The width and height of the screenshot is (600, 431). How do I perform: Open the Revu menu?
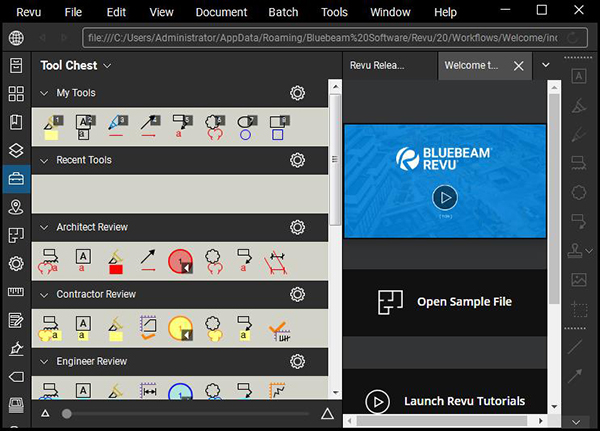pyautogui.click(x=29, y=12)
